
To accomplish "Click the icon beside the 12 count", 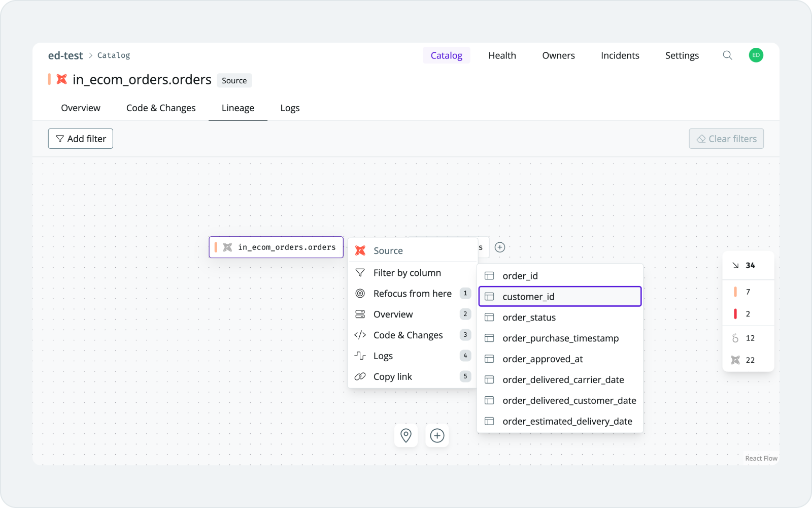I will coord(735,338).
